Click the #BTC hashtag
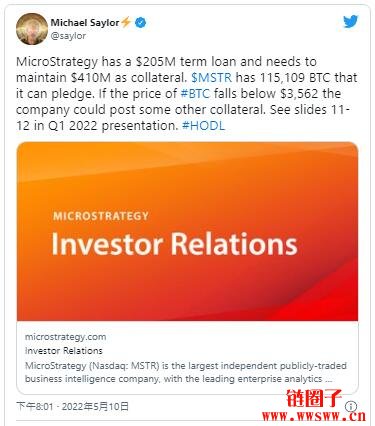This screenshot has height=426, width=375. coord(195,93)
